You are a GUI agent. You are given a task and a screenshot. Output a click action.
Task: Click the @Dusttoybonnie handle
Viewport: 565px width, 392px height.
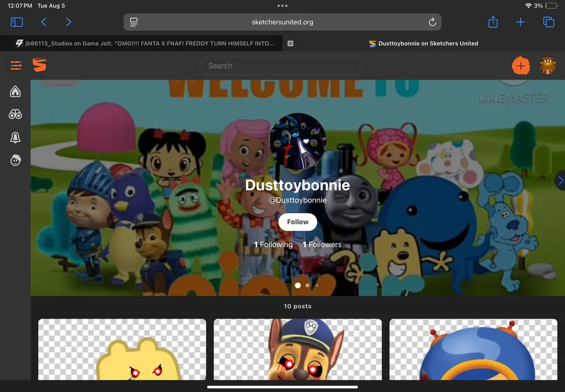pos(298,200)
